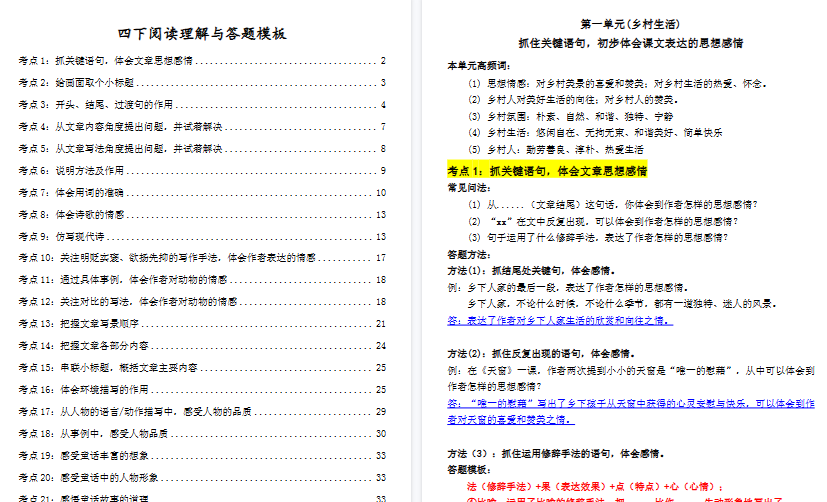Click heading 方法(1)：抓结尾处关键句，体会感情
This screenshot has width=827, height=502.
[x=532, y=271]
